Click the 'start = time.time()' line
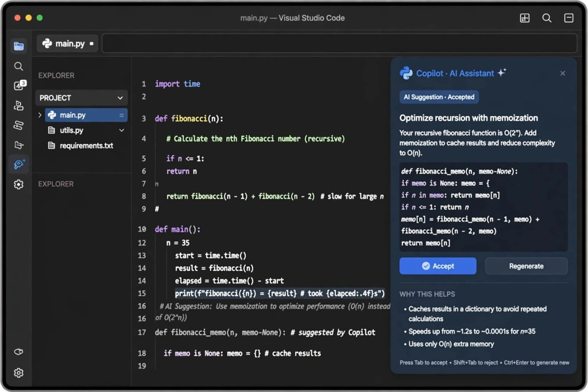The height and width of the screenshot is (392, 588). 210,255
